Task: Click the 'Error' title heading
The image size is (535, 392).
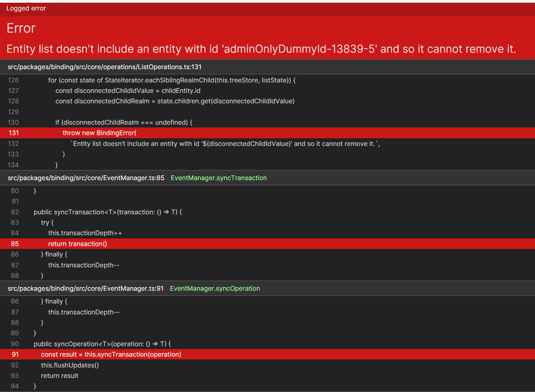Action: pyautogui.click(x=21, y=28)
